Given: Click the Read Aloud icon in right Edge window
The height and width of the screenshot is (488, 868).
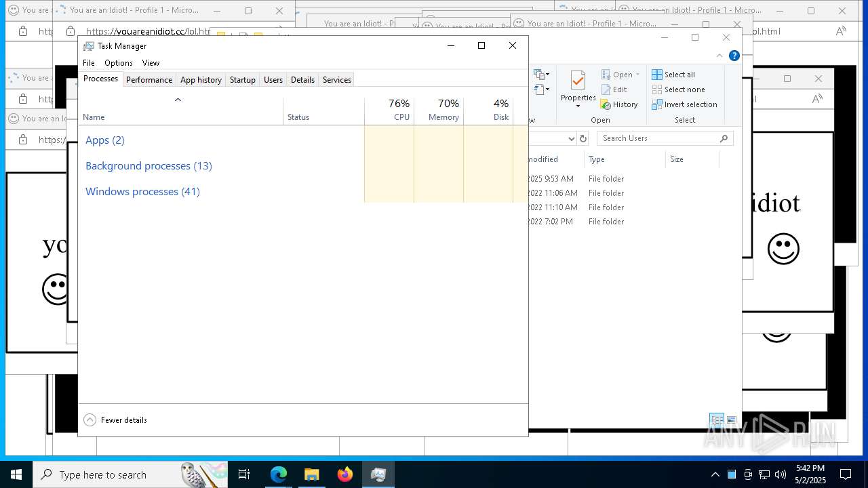Looking at the screenshot, I should coord(841,31).
